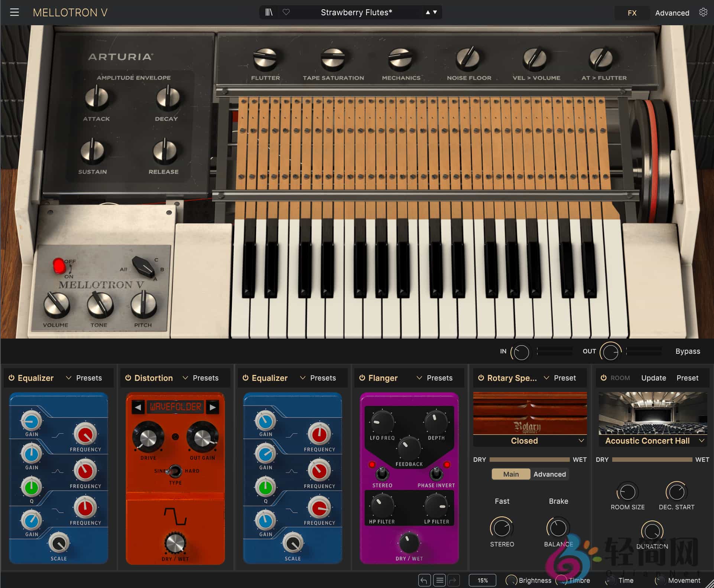Toggle the Distortion effect power switch
714x588 pixels.
[128, 378]
